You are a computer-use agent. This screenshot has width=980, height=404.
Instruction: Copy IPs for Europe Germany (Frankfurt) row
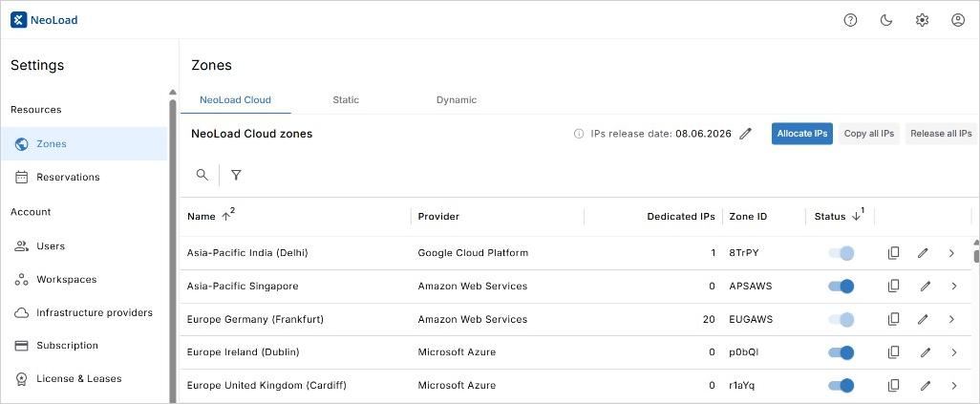[894, 319]
